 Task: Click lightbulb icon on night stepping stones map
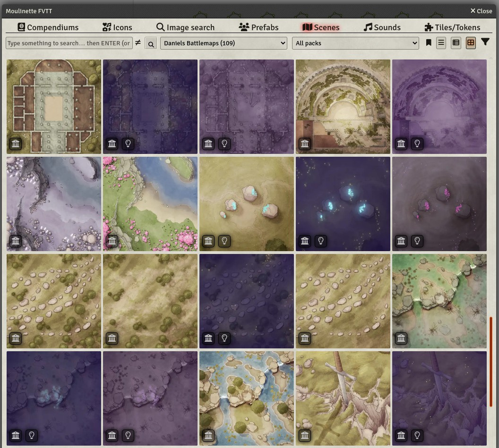click(x=224, y=338)
